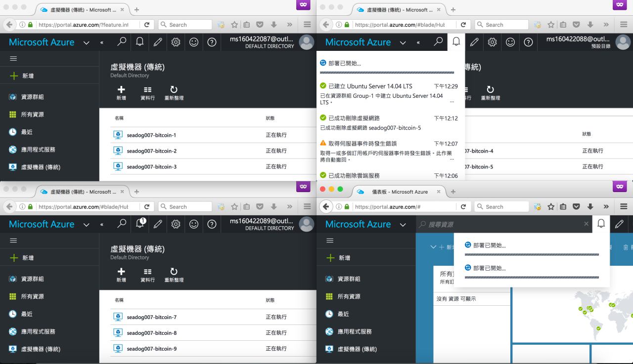Open settings gear in ms160422089 window
Screen dimensions: 633x364
[176, 224]
